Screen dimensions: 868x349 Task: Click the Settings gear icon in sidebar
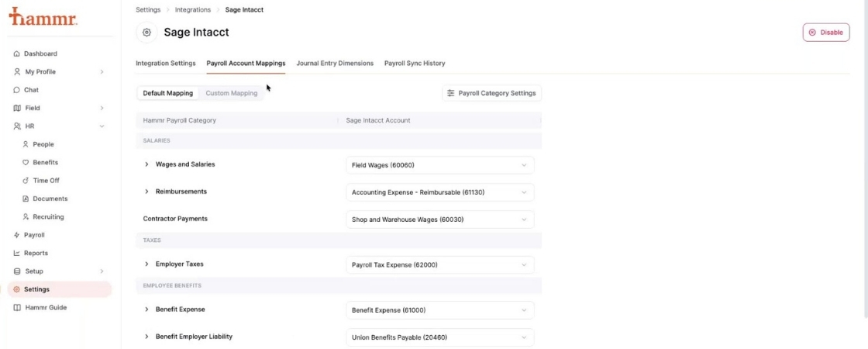point(16,289)
